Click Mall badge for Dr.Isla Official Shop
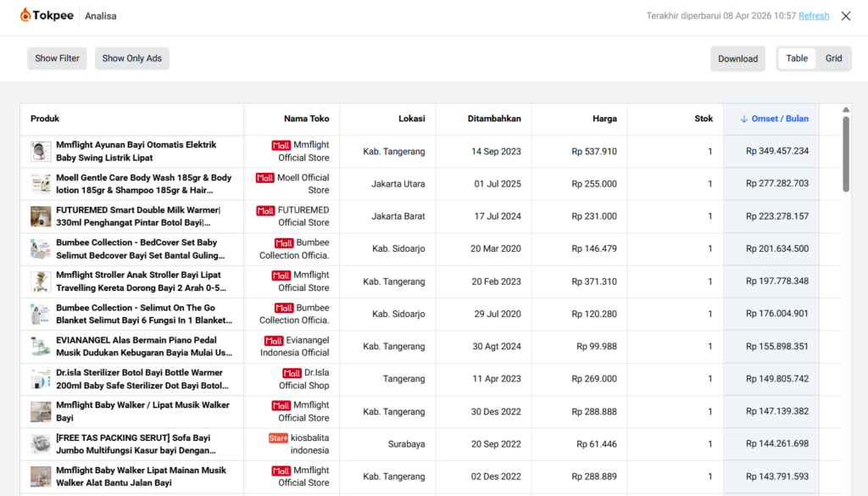868x496 pixels. tap(292, 373)
